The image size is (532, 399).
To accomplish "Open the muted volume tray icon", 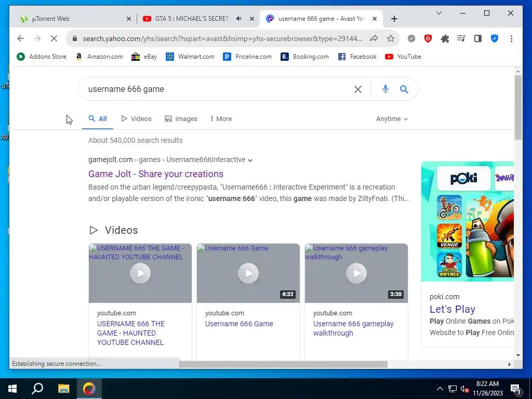I will click(x=464, y=389).
